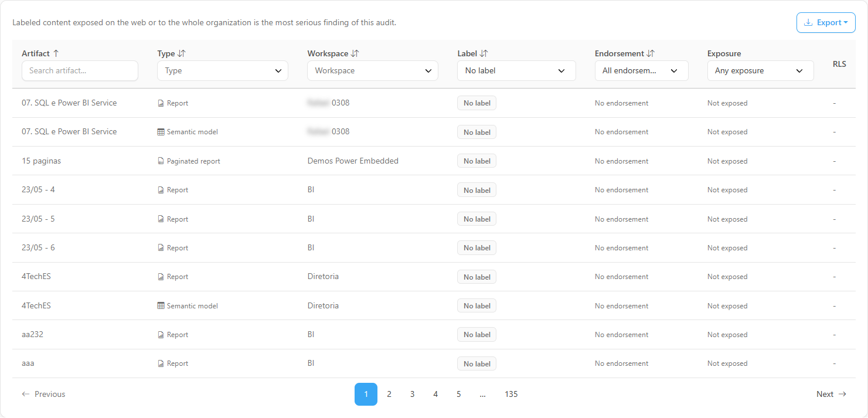Viewport: 868px width, 418px height.
Task: Click Not exposed in 15 paginas row
Action: (727, 161)
